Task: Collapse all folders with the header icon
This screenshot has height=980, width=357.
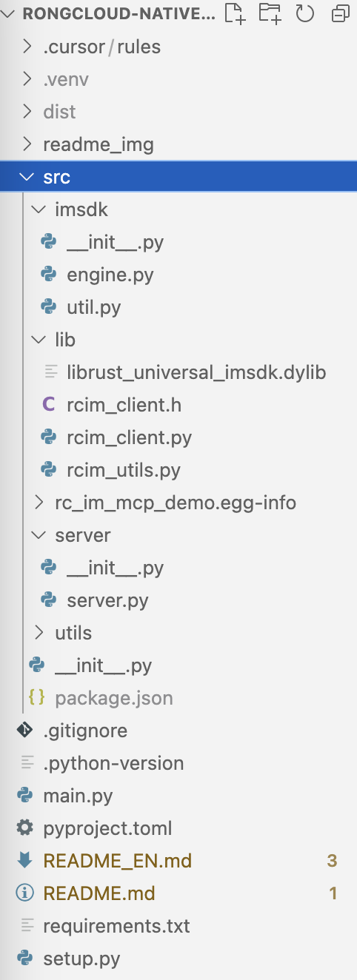Action: (x=340, y=13)
